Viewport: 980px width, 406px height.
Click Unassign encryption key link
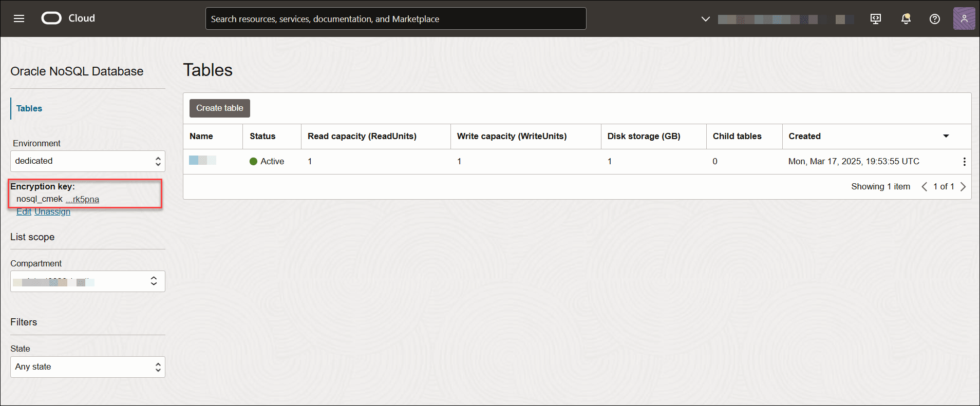click(x=52, y=211)
